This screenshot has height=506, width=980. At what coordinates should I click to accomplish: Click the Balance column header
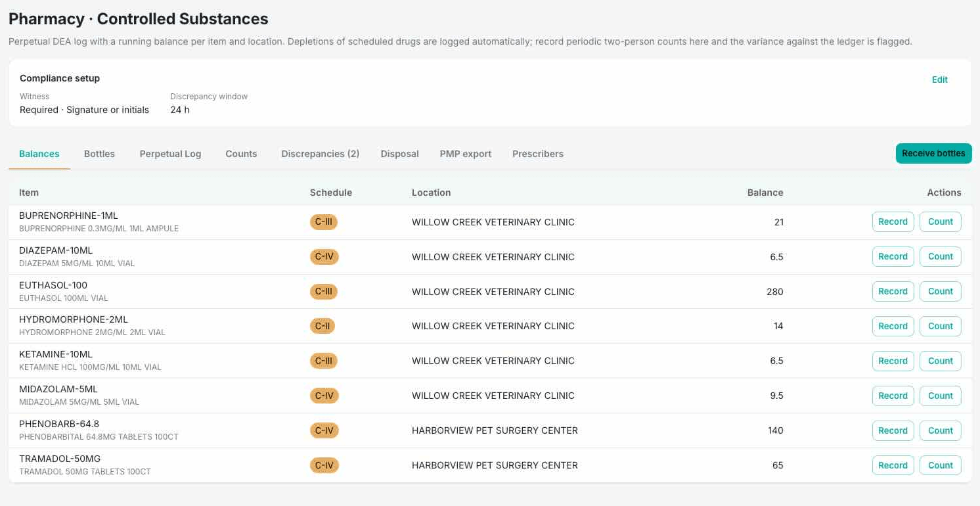(x=765, y=193)
